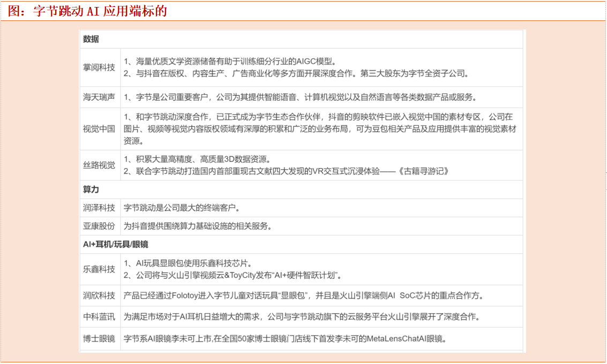Click the line starting '图片、视频等视觉内容版权领域'
The image size is (607, 364).
(x=320, y=129)
